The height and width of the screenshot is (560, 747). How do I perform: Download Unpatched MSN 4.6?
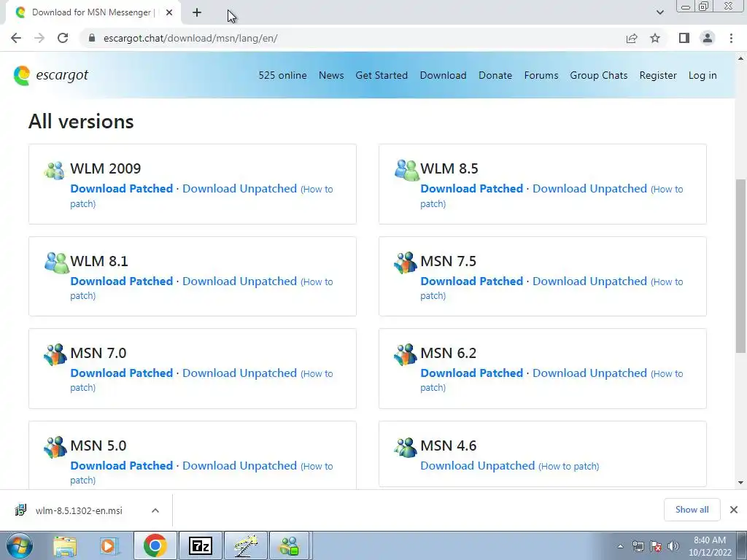coord(477,466)
